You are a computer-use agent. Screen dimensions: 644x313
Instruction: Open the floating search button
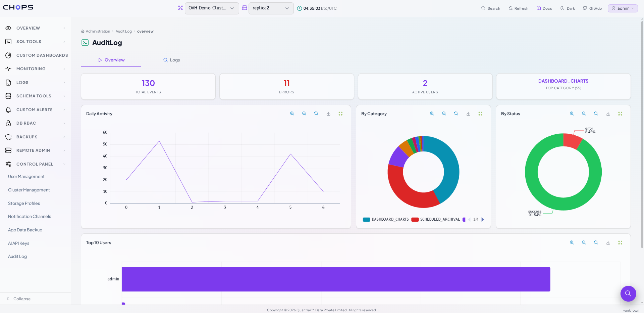click(628, 294)
